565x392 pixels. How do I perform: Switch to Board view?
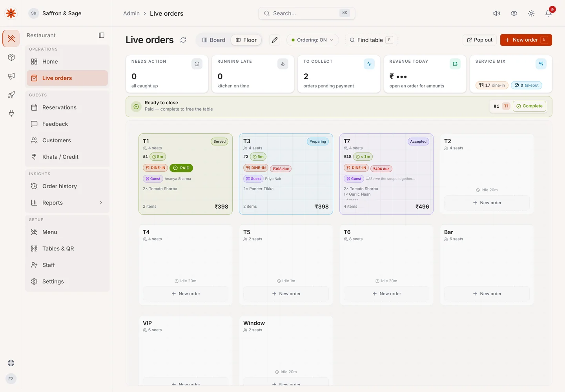[x=213, y=40]
